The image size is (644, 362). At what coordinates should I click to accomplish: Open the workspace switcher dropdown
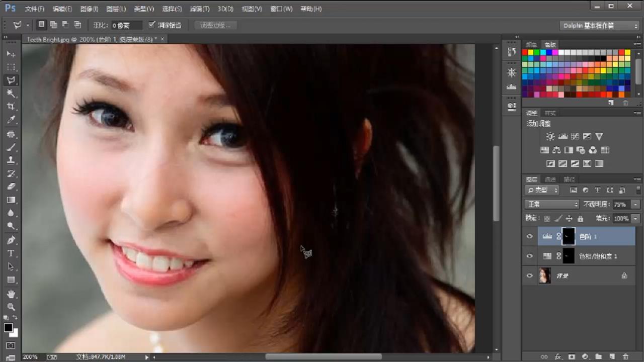point(600,26)
